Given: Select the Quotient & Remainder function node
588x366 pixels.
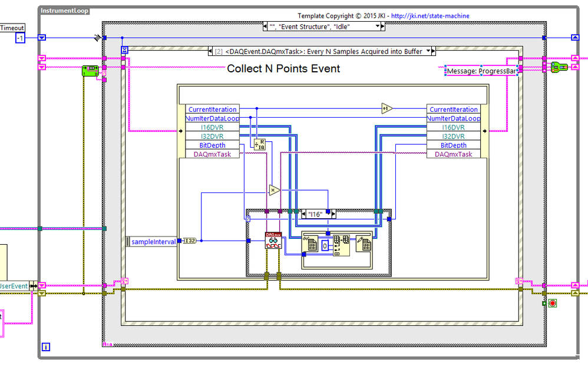Looking at the screenshot, I should (259, 144).
